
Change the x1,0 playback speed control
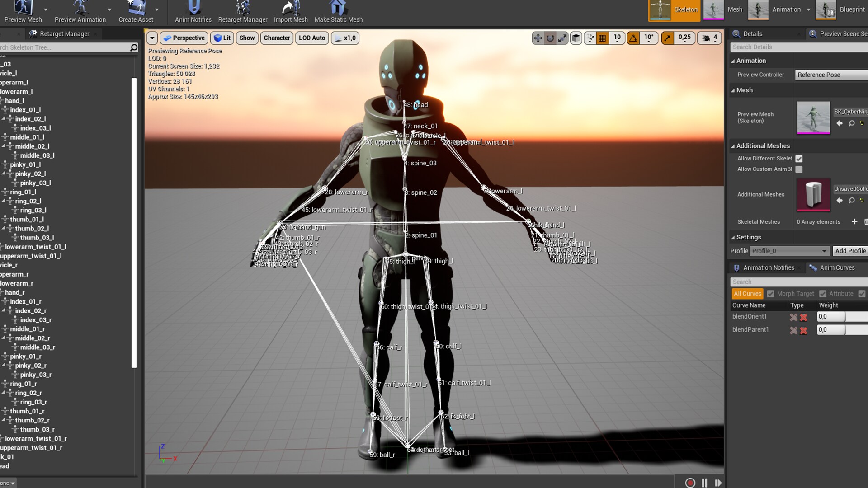pos(345,38)
